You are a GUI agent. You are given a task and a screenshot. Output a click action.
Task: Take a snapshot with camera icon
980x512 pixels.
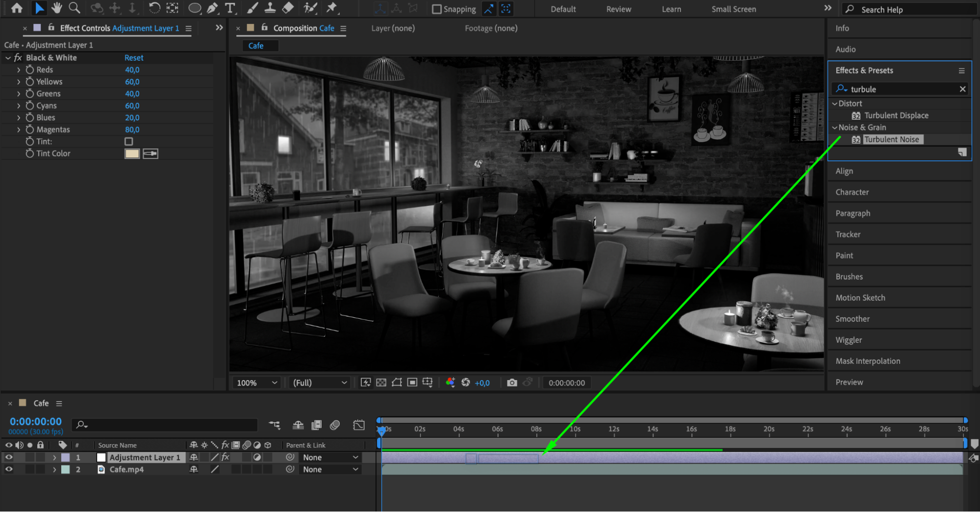[512, 383]
